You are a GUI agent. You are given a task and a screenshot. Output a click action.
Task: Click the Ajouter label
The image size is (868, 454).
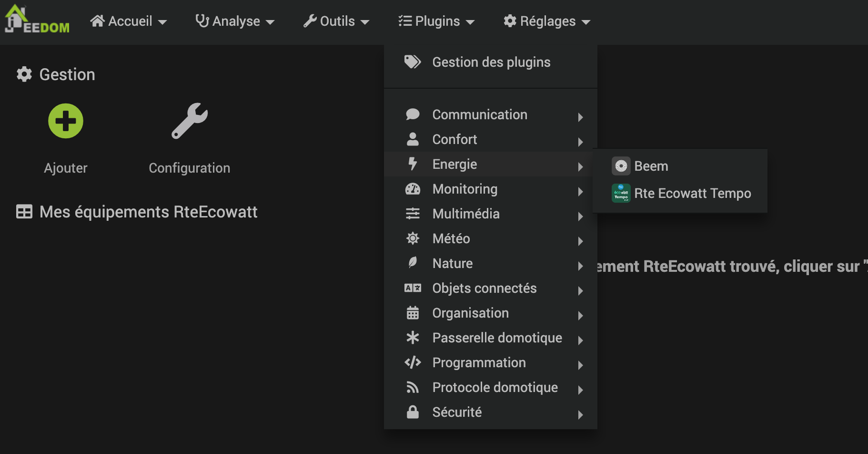tap(66, 168)
